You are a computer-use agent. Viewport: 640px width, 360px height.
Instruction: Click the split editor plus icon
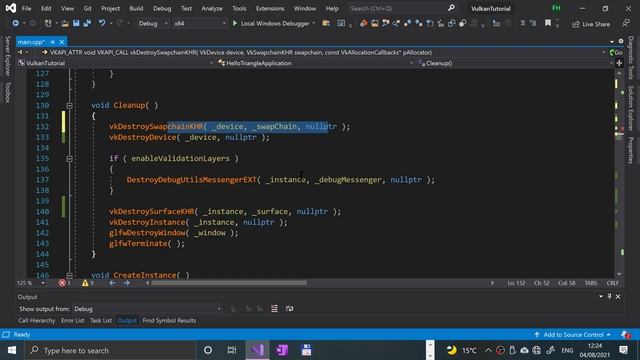tap(619, 63)
